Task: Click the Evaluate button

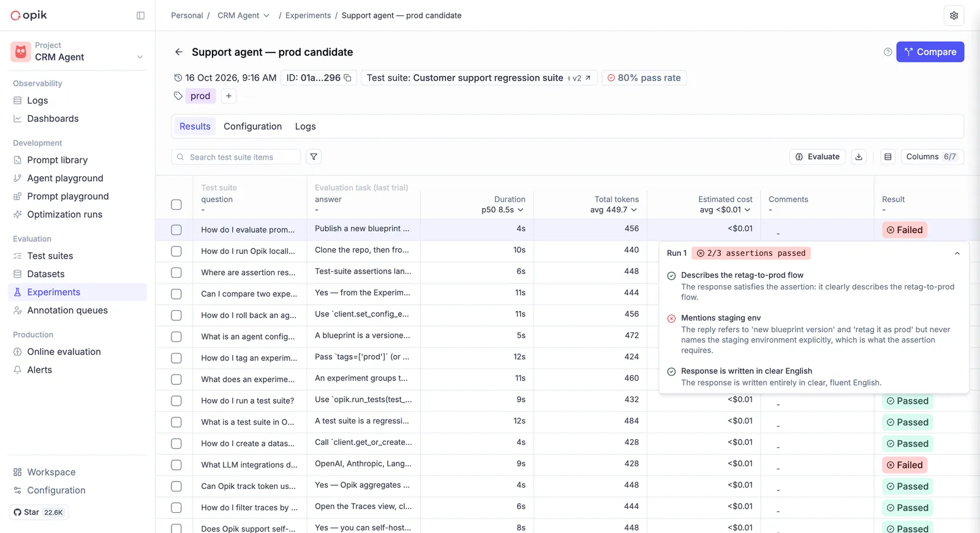Action: point(818,157)
